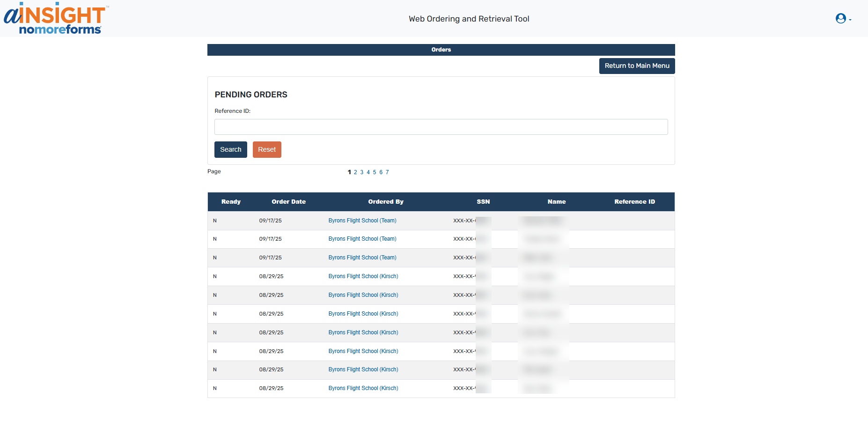Go to page 2 of orders
868x435 pixels.
click(x=355, y=172)
